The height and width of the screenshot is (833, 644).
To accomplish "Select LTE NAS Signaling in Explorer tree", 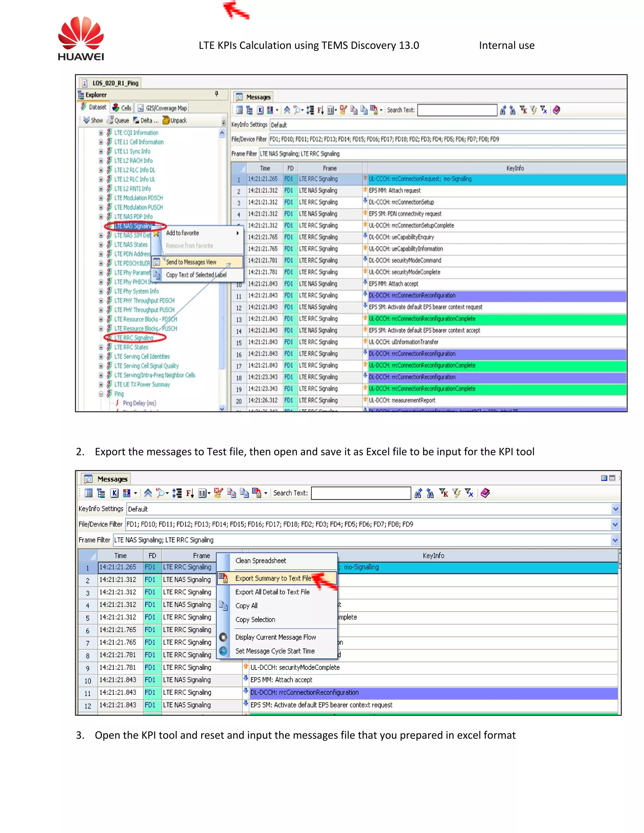I will tap(133, 226).
